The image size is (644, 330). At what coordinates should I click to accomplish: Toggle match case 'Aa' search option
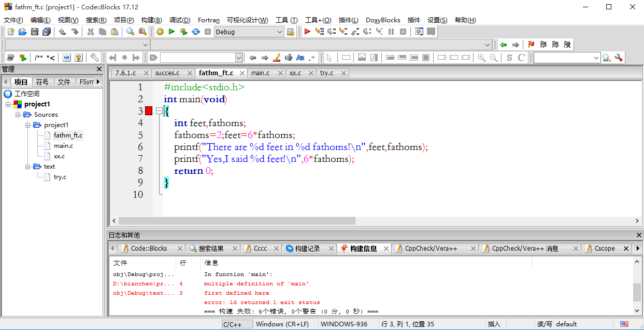tap(300, 58)
